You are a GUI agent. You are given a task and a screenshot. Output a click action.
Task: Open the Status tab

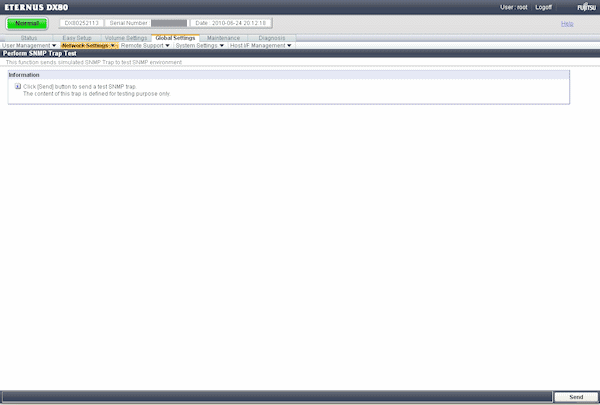coord(29,38)
